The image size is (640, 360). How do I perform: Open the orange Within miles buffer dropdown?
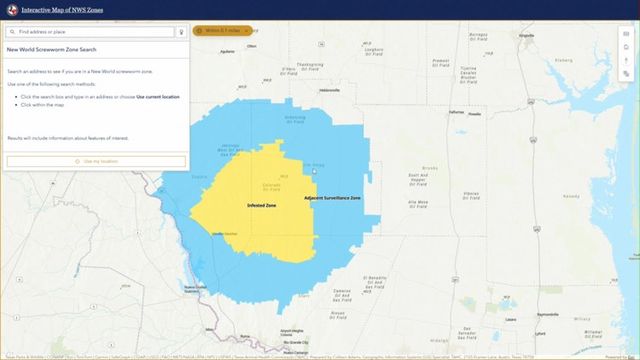coord(222,31)
